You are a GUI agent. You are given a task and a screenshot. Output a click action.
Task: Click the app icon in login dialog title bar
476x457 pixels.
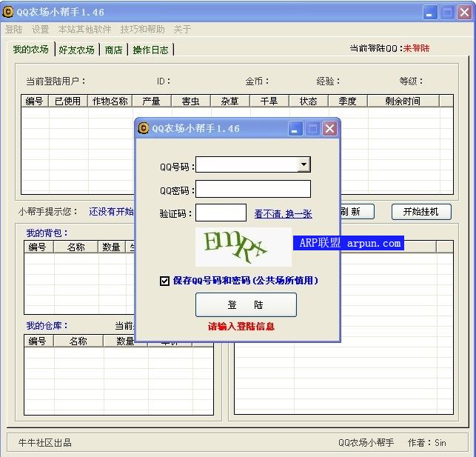(144, 128)
